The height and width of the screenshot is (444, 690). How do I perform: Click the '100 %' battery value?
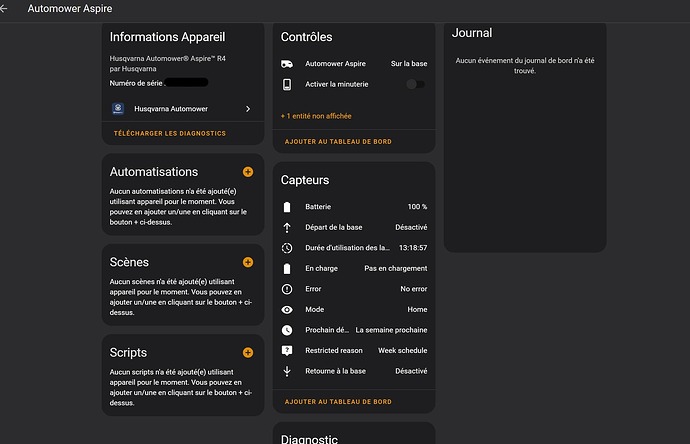click(x=417, y=207)
